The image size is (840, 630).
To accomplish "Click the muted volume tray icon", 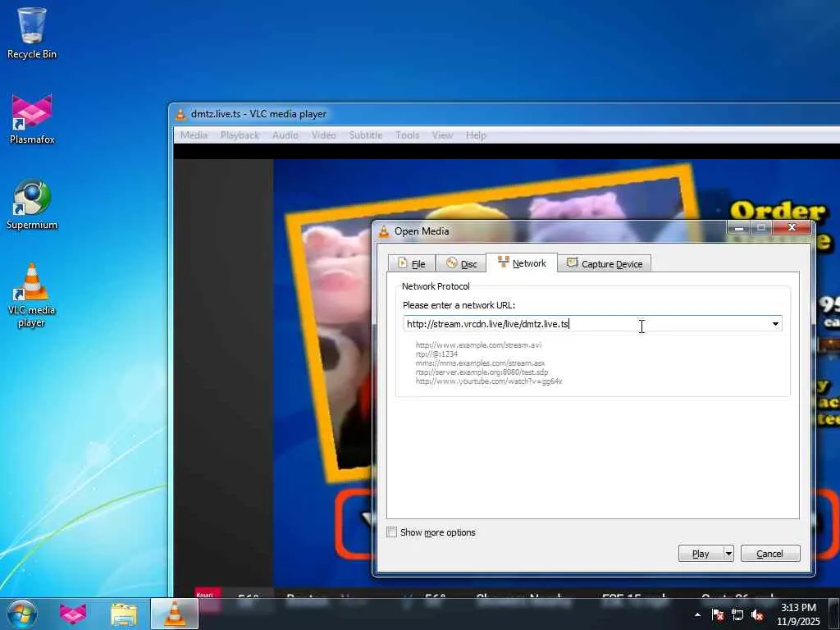I will click(757, 614).
